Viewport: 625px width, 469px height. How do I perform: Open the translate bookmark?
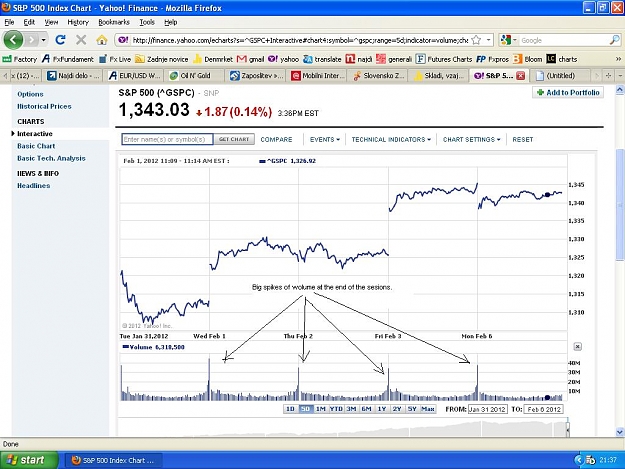coord(322,59)
